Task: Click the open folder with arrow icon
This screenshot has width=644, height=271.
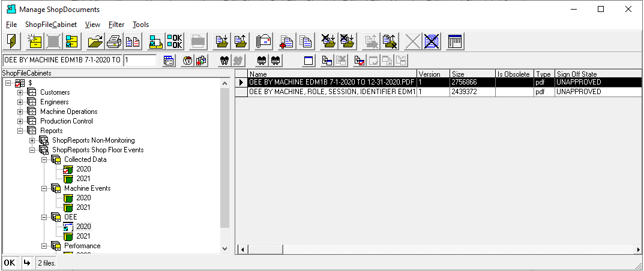Action: 95,41
